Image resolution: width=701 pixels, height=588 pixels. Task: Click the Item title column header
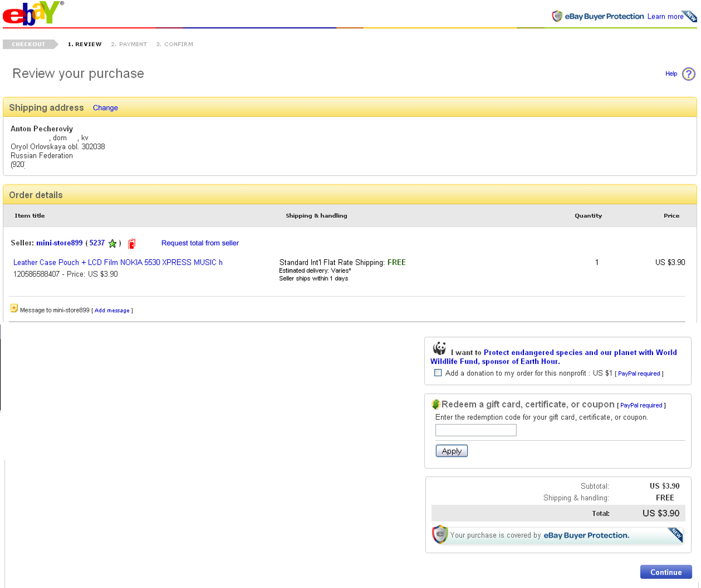point(30,216)
